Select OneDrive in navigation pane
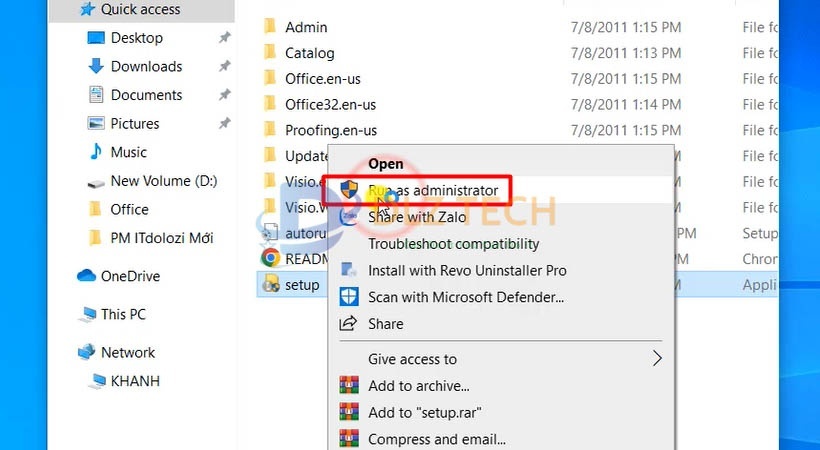The width and height of the screenshot is (820, 450). [130, 276]
